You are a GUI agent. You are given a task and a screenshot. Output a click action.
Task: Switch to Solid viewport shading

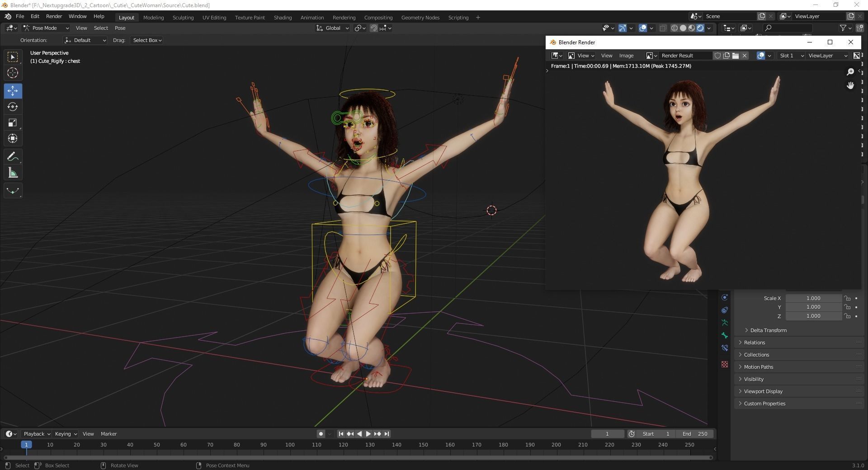click(x=683, y=28)
